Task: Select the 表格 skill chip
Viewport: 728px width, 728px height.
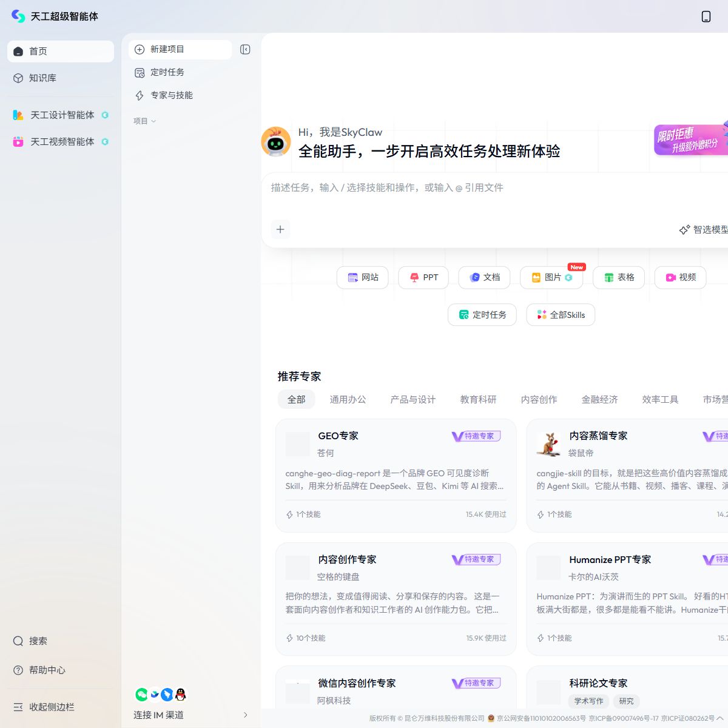Action: click(619, 277)
